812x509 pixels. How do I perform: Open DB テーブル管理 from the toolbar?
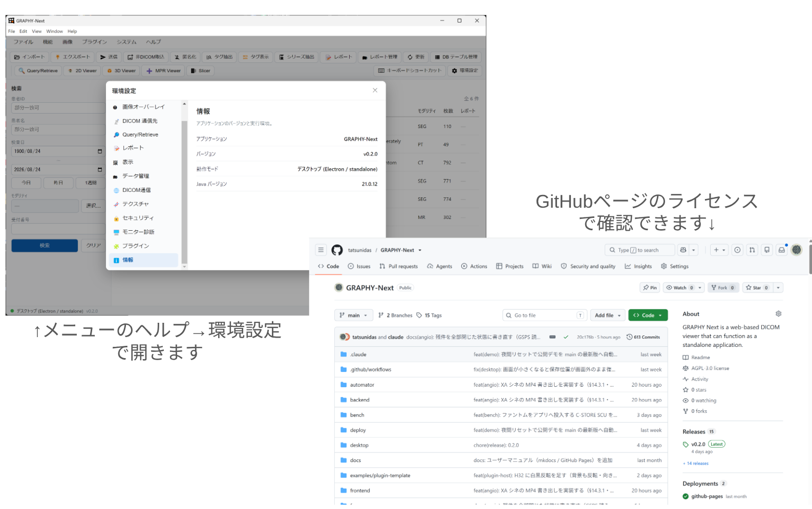456,57
